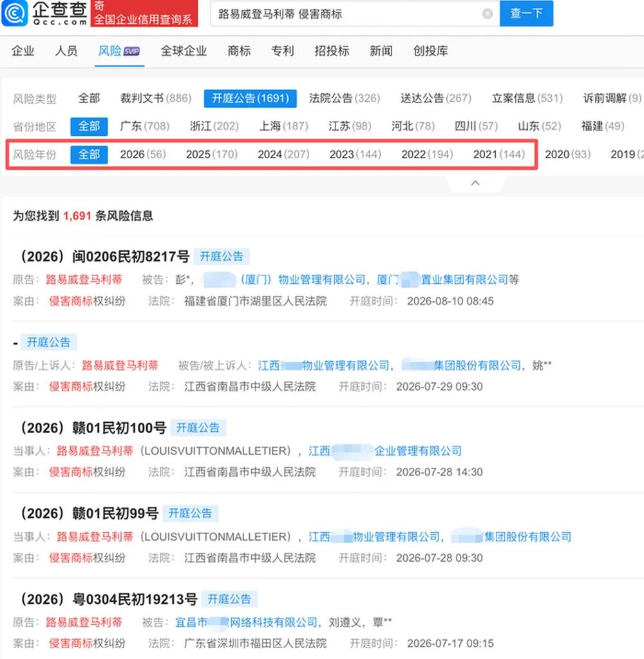This screenshot has height=659, width=644.
Task: Select 全部 in risk type filter
Action: pyautogui.click(x=89, y=98)
